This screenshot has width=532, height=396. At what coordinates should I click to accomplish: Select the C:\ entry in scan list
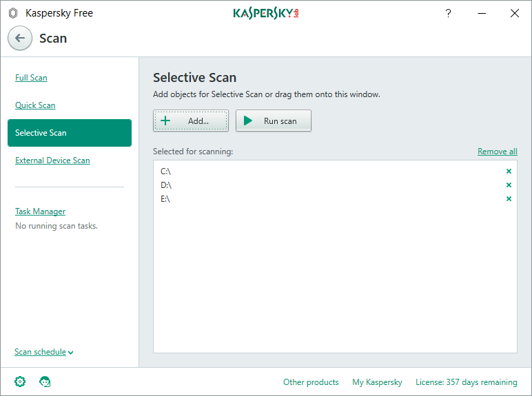[x=335, y=171]
